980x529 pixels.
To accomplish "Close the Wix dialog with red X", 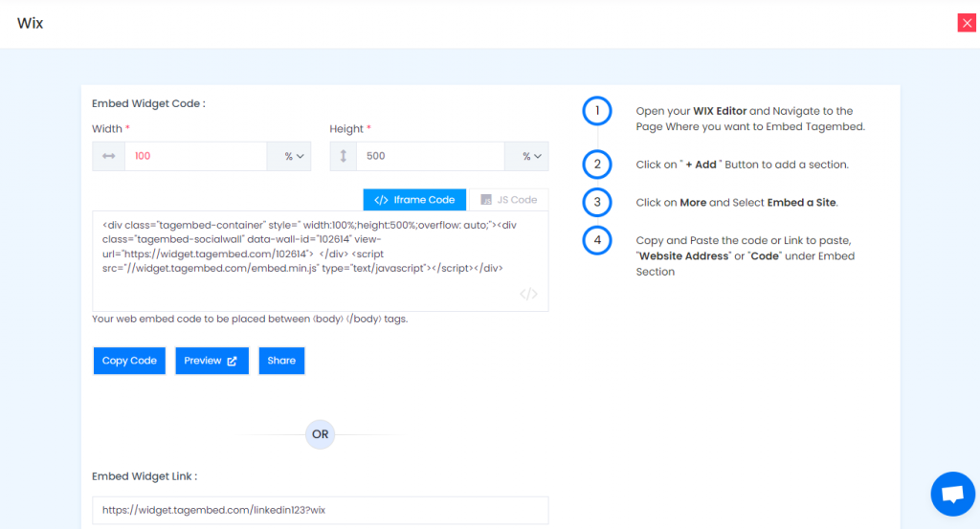I will (x=967, y=23).
